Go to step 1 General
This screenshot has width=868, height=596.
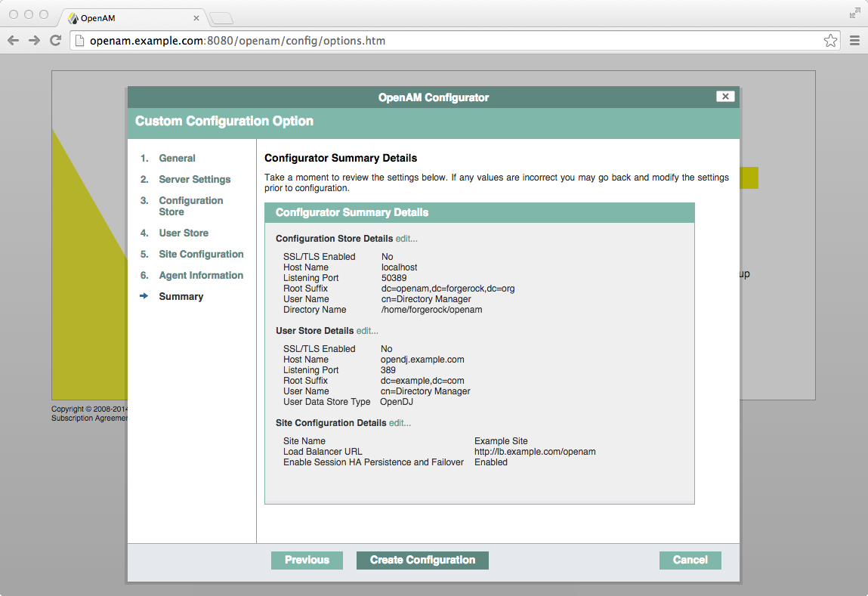177,159
